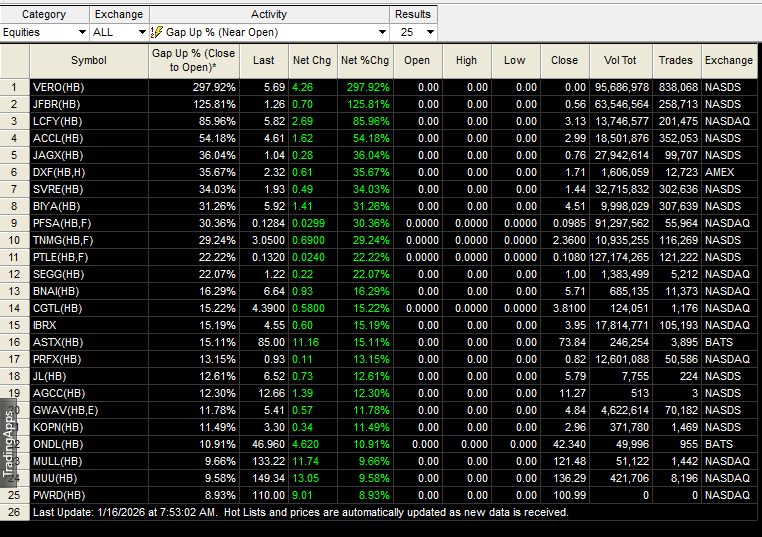Click Vol Tot 127,174,265 in PTLE row
The height and width of the screenshot is (537, 762).
click(620, 258)
